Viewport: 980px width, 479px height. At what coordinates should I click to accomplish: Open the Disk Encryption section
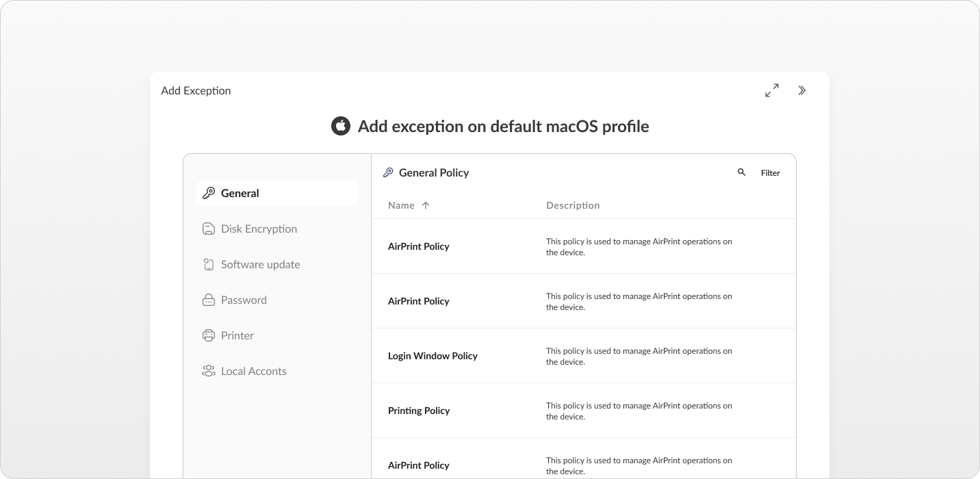click(x=259, y=229)
